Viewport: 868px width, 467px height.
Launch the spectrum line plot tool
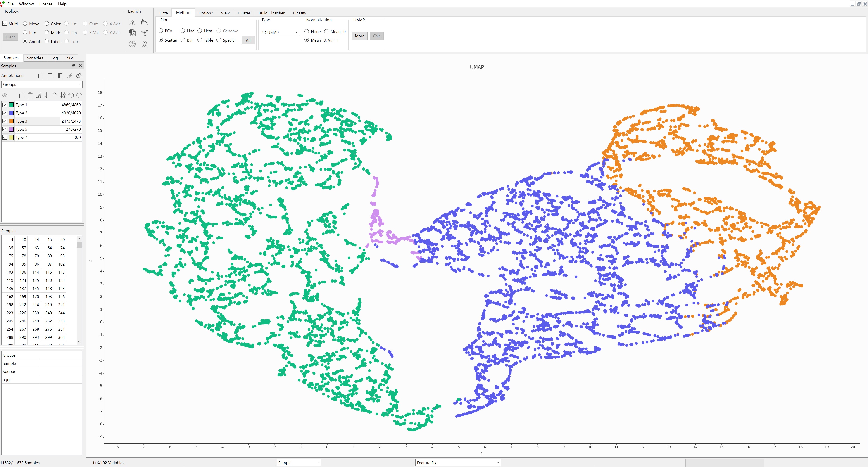click(x=144, y=22)
